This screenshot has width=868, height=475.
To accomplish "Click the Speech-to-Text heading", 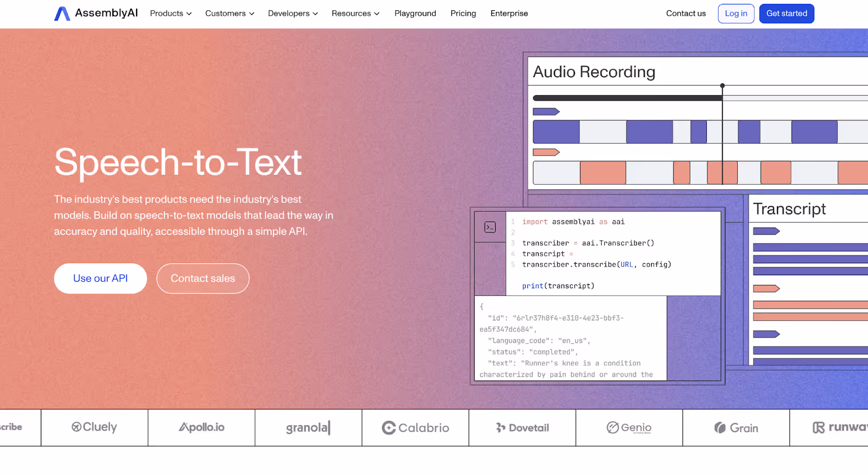I will coord(178,162).
